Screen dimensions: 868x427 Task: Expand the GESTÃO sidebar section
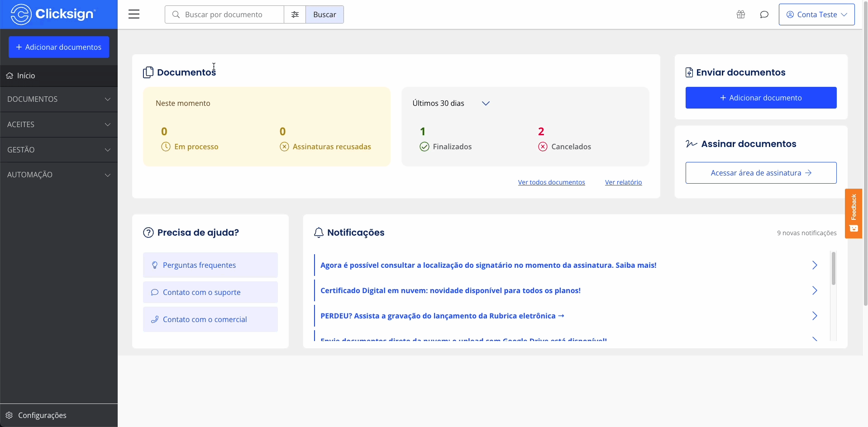(x=59, y=150)
